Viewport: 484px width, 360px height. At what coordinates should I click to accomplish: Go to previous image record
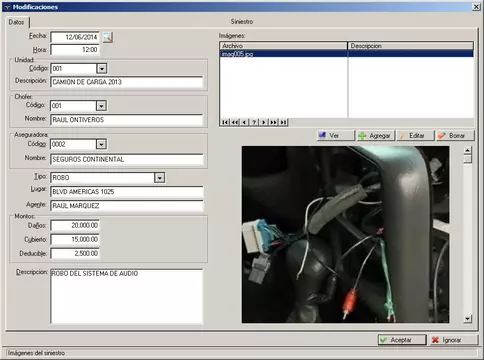244,122
